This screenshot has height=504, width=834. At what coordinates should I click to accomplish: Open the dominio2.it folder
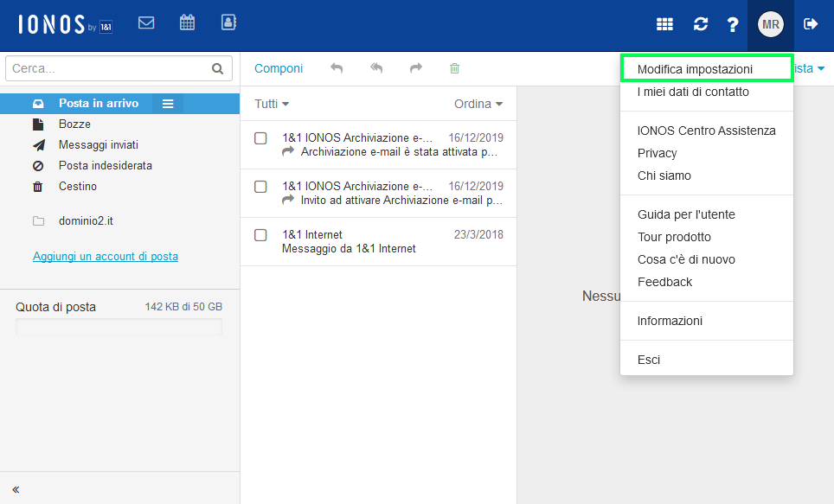tap(119, 220)
